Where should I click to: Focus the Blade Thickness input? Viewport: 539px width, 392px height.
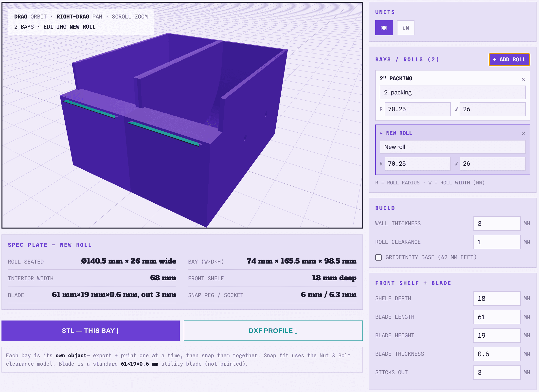pos(497,354)
